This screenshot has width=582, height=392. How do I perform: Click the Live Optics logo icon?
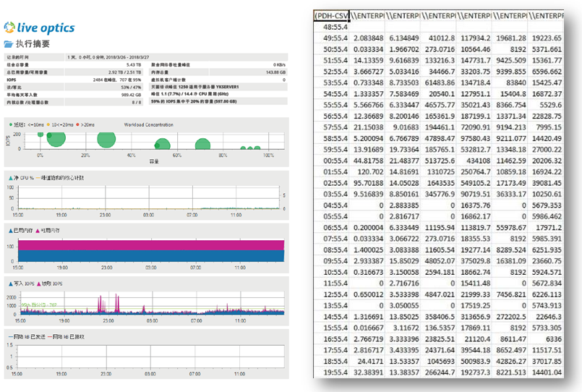[9, 27]
